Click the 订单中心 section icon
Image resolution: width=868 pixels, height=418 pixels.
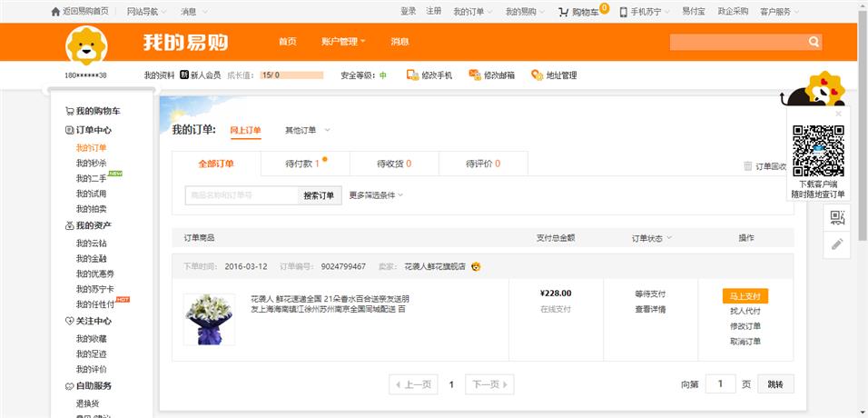coord(69,130)
